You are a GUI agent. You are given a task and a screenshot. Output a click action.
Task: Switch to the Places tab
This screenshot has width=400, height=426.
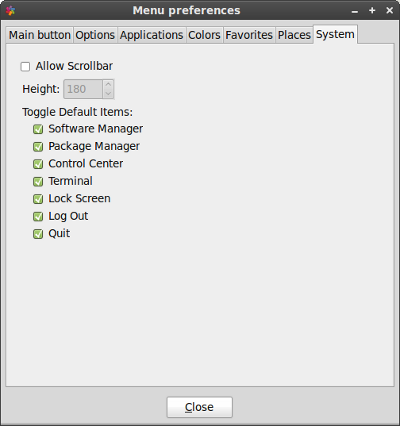coord(294,35)
